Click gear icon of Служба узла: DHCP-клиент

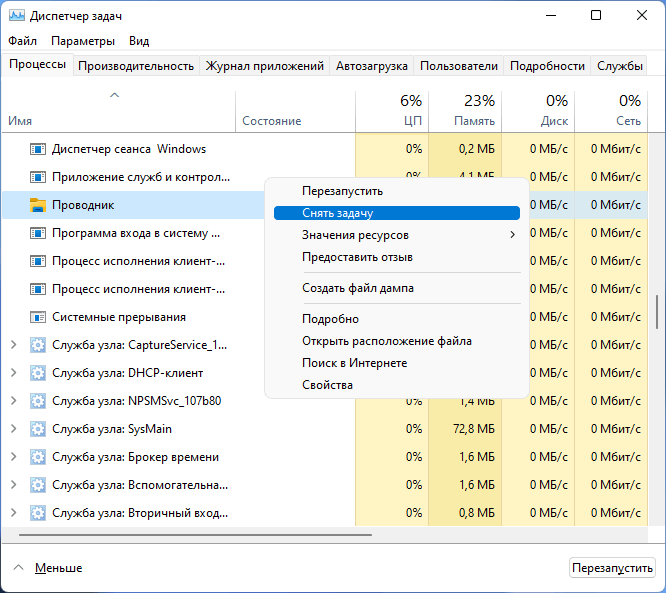(38, 373)
